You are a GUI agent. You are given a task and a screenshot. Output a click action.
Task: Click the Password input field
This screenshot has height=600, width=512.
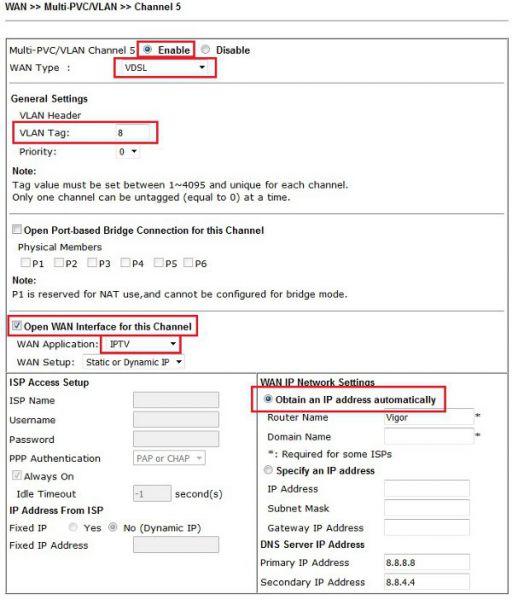[x=176, y=439]
